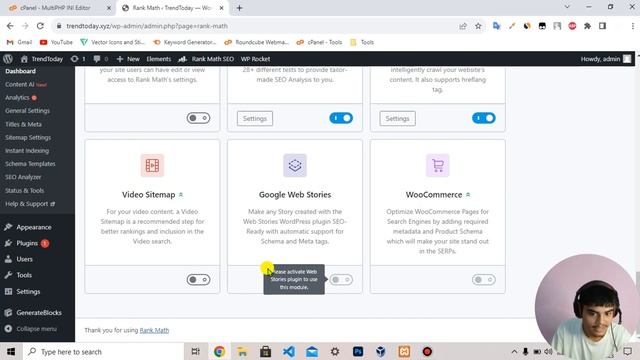Image resolution: width=640 pixels, height=360 pixels.
Task: Open Gmail bookmark
Action: click(19, 42)
